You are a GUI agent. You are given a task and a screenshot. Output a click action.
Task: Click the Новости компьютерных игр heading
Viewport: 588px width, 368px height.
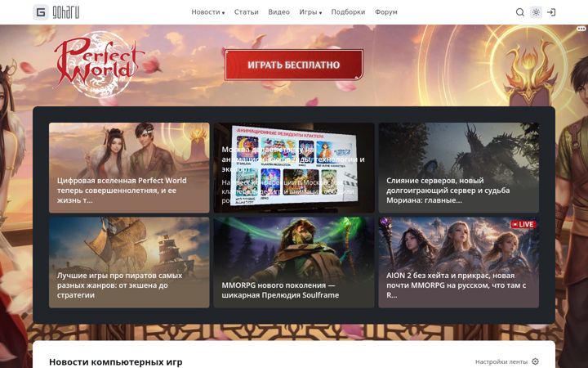click(x=115, y=362)
